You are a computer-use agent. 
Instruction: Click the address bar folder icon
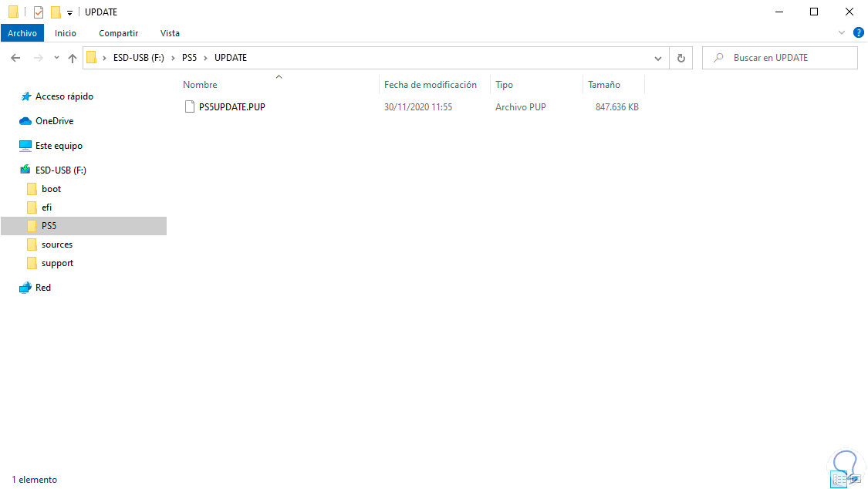point(92,58)
